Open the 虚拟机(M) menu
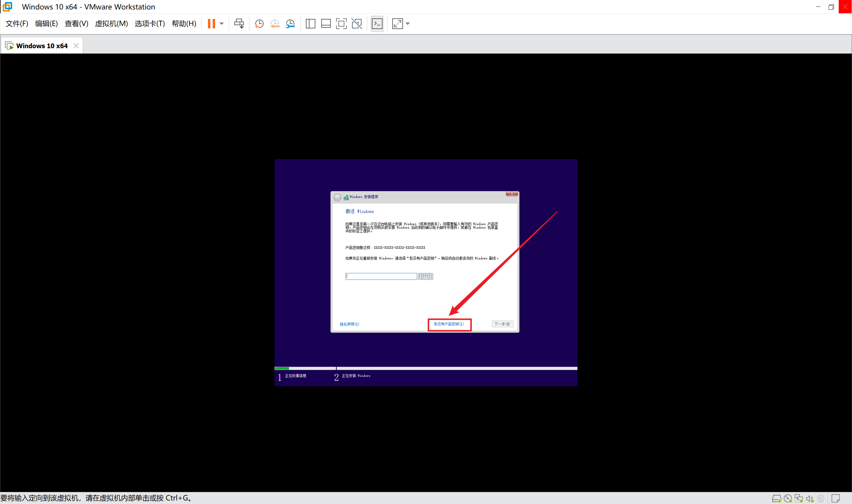 coord(111,23)
